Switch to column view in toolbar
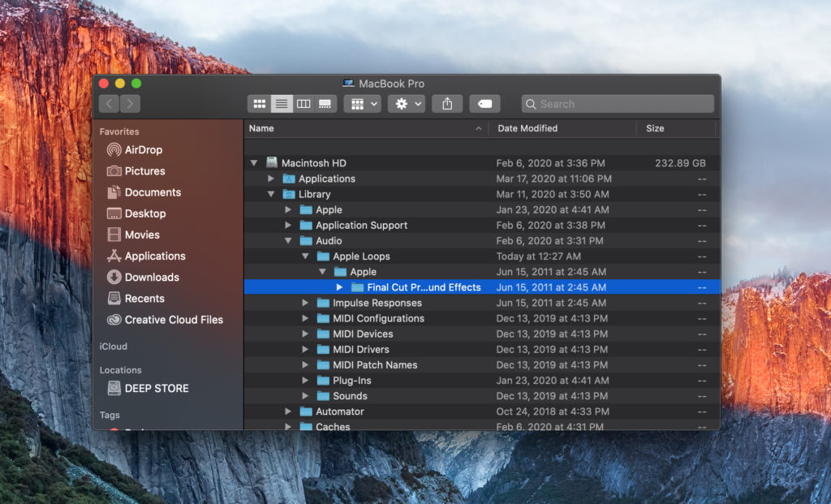 (304, 104)
